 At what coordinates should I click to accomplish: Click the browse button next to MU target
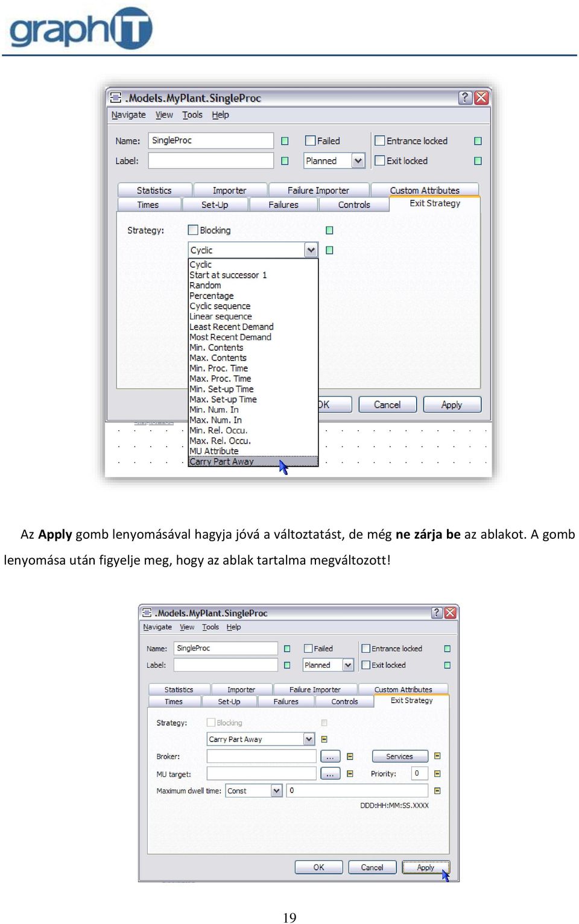coord(330,773)
